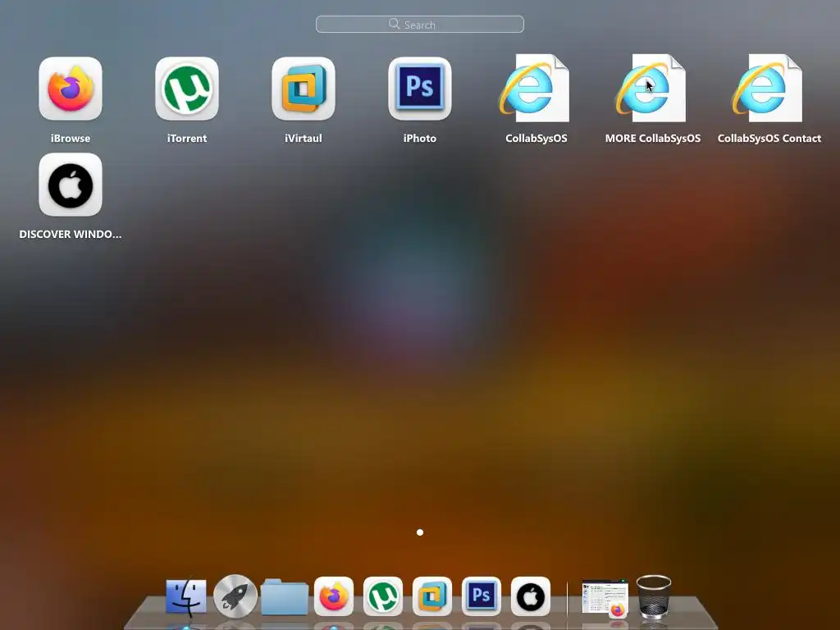This screenshot has width=840, height=630.
Task: Click the iVirtaul label text
Action: 304,138
